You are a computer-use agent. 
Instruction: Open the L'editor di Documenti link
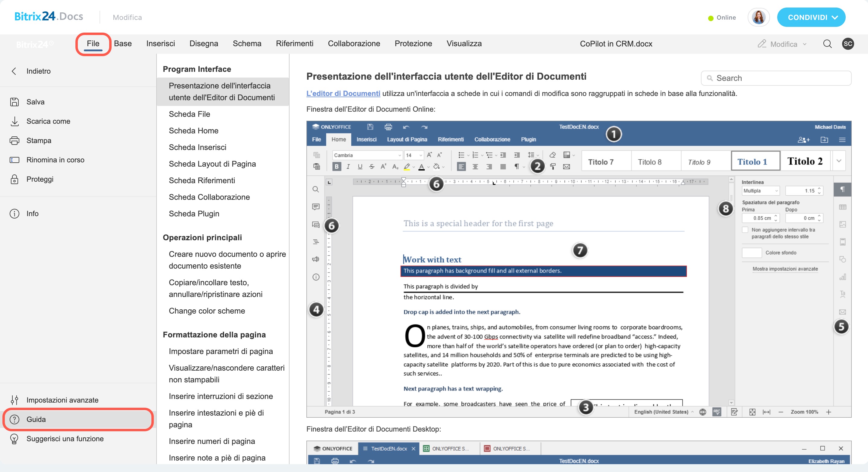pos(343,94)
